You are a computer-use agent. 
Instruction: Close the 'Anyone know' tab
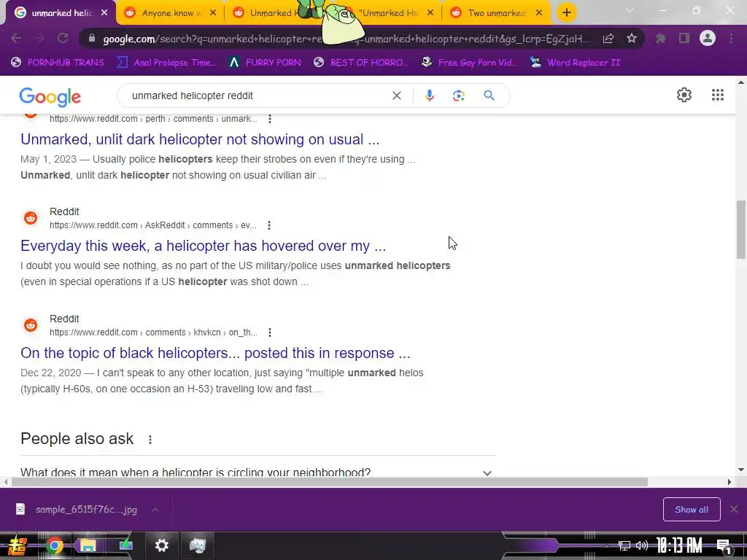pos(213,13)
